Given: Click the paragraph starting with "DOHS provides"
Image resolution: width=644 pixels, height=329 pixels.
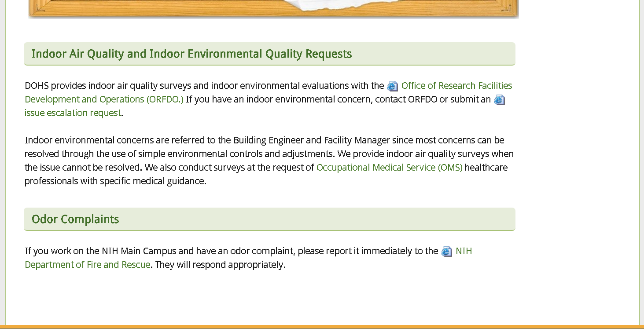Looking at the screenshot, I should [x=205, y=86].
